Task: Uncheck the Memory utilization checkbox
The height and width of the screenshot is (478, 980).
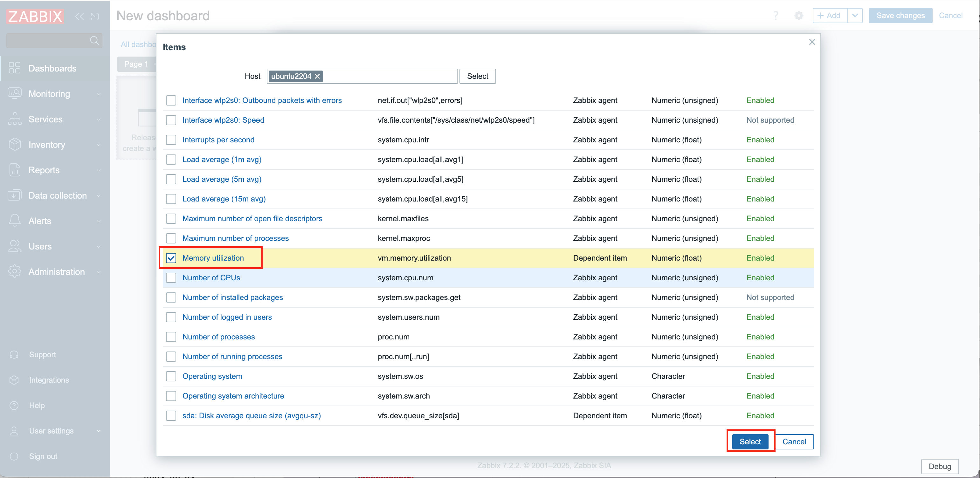Action: point(171,258)
